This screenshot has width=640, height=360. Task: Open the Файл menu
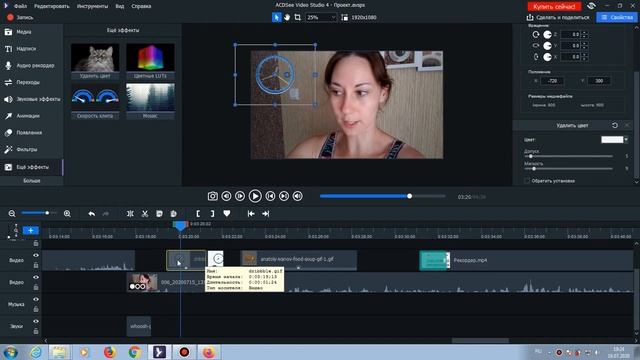[x=20, y=6]
